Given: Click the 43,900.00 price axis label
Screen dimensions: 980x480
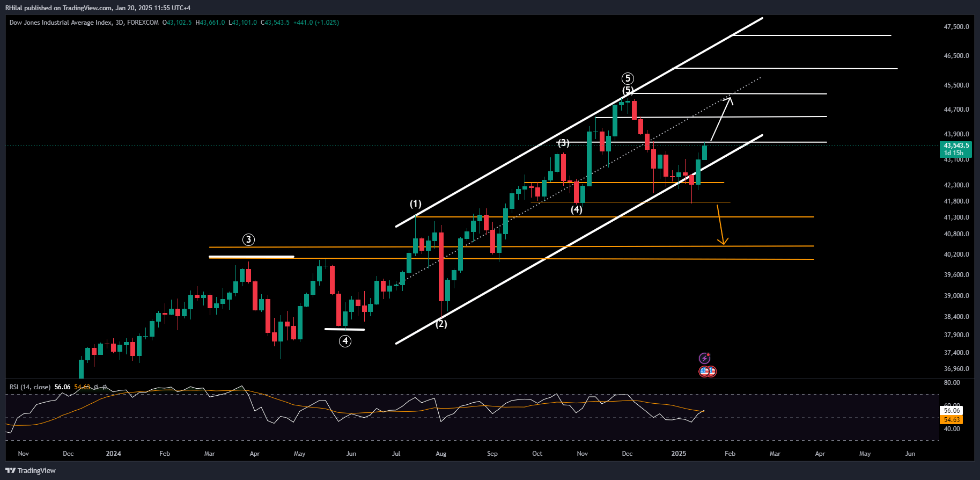Looking at the screenshot, I should point(956,134).
